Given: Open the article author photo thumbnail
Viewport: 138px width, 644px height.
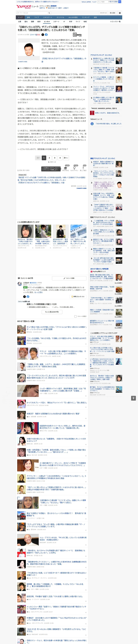Looking at the screenshot, I should (29, 49).
